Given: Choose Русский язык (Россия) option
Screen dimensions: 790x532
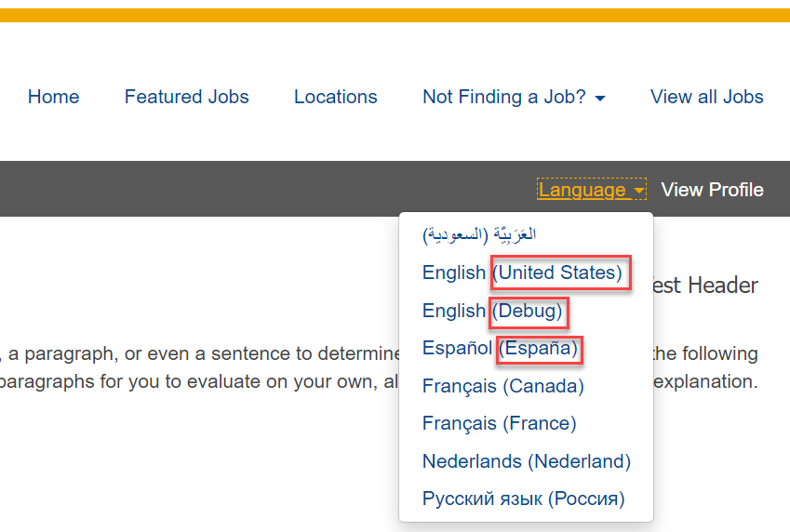Looking at the screenshot, I should [524, 499].
